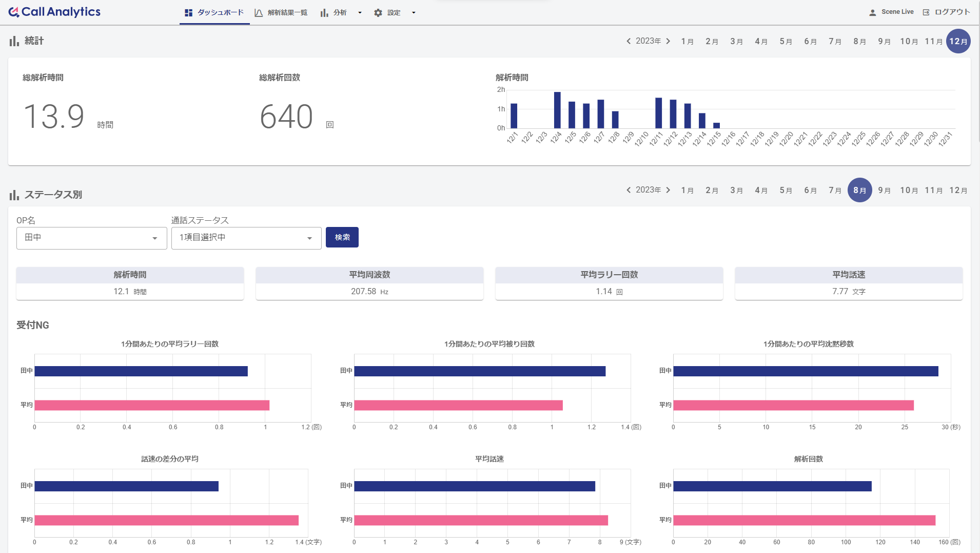Image resolution: width=980 pixels, height=553 pixels.
Task: Select 11月 in 統計 month selector
Action: (934, 41)
